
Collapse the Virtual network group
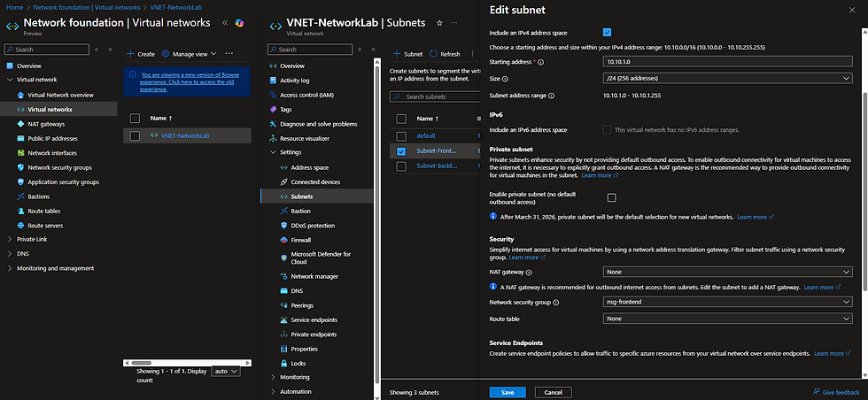(x=10, y=80)
